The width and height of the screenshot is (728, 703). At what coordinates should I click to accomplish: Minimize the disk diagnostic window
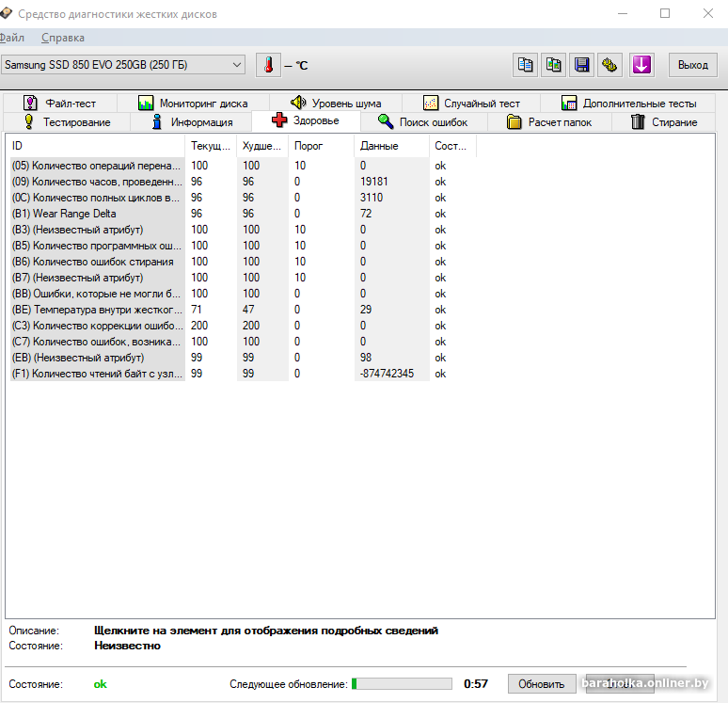[623, 13]
